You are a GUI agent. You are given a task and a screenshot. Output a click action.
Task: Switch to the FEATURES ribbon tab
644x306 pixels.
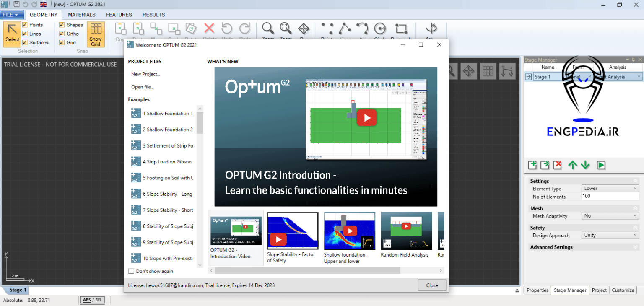tap(119, 15)
